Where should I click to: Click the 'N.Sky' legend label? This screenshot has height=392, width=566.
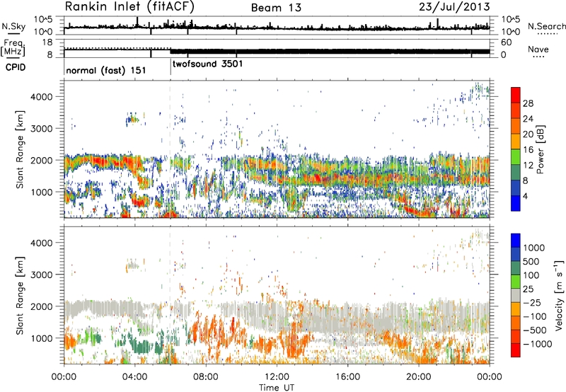tap(13, 26)
